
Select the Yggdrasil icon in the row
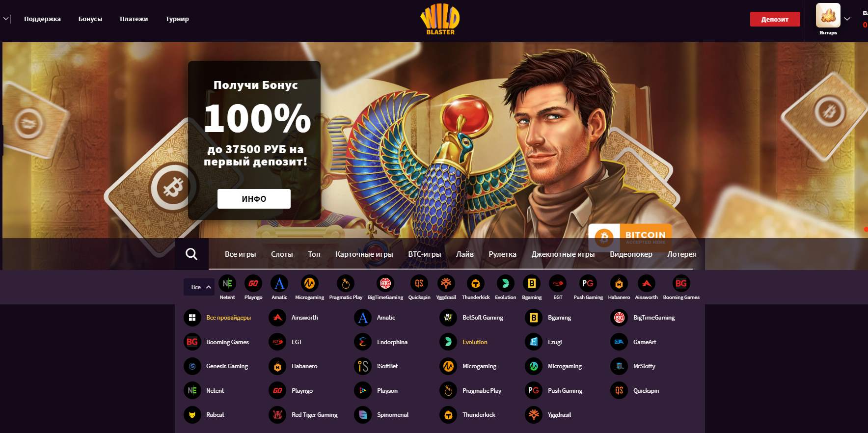446,284
